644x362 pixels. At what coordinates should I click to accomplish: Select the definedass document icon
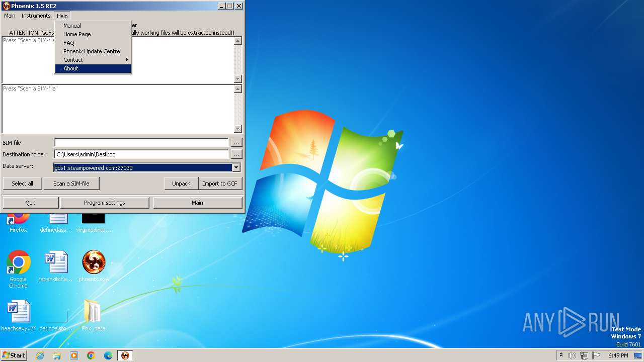point(56,222)
